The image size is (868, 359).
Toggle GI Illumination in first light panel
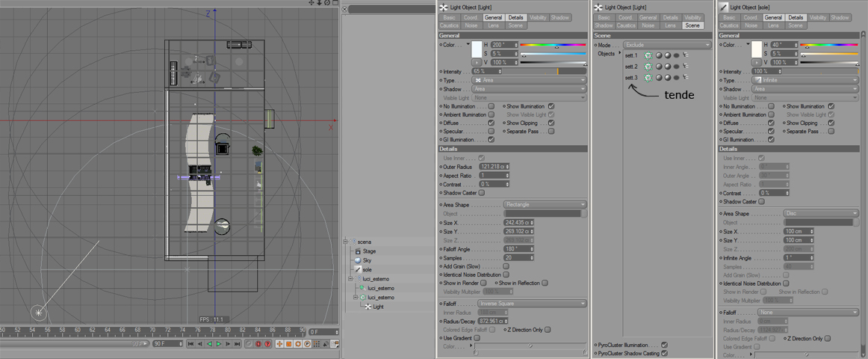click(491, 140)
